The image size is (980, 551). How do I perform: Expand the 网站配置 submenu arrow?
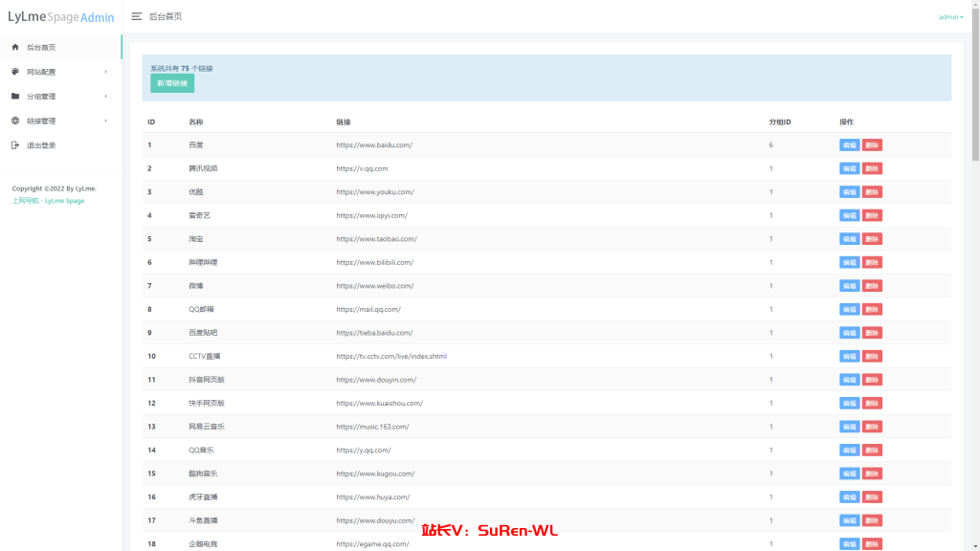click(105, 72)
